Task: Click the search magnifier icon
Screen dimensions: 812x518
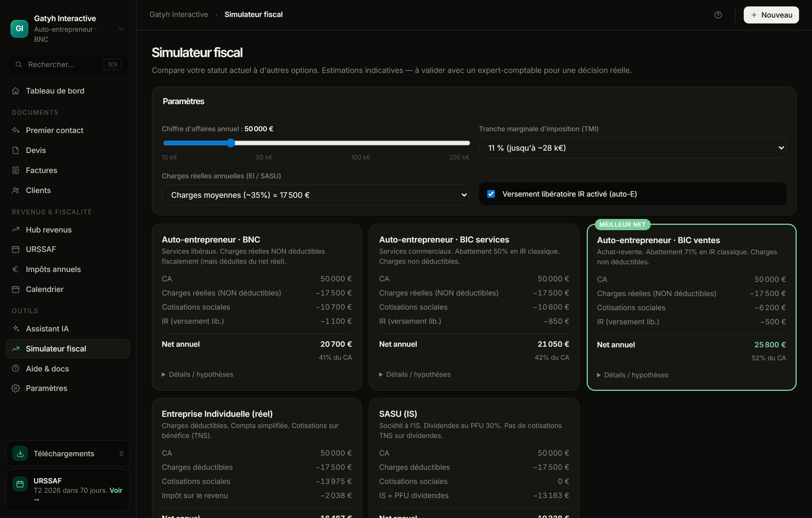Action: click(x=18, y=64)
